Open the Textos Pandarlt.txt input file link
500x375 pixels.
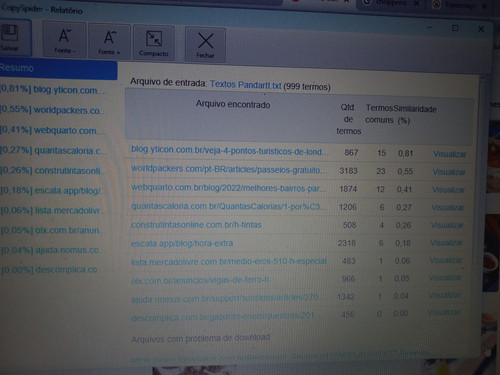[246, 85]
